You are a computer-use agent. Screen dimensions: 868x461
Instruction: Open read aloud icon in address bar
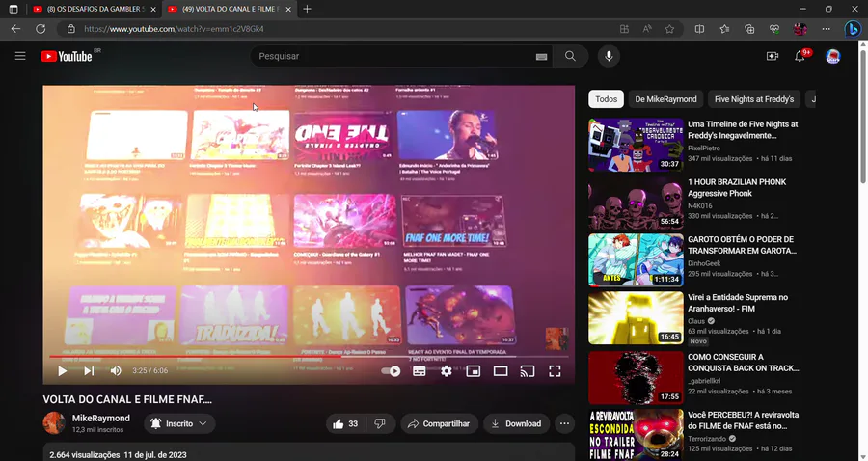[646, 29]
